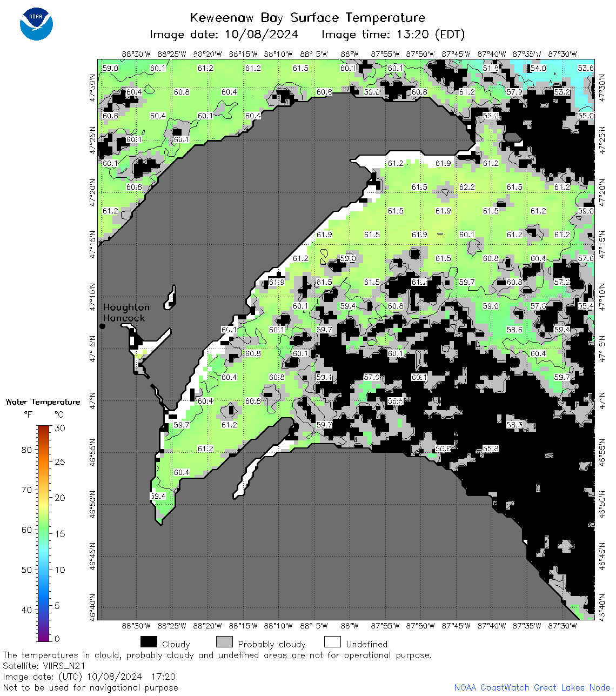The width and height of the screenshot is (616, 696).
Task: Click the 70 tick on the Fahrenheit scale
Action: click(26, 490)
